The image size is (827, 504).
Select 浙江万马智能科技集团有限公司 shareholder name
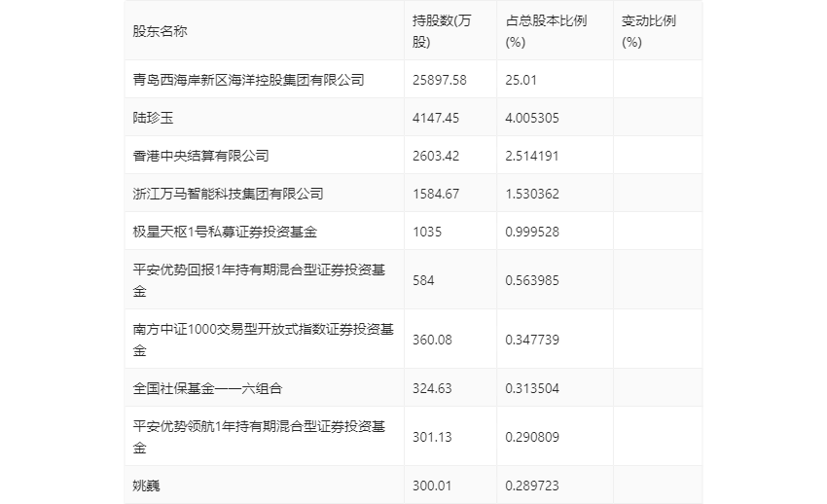[228, 194]
